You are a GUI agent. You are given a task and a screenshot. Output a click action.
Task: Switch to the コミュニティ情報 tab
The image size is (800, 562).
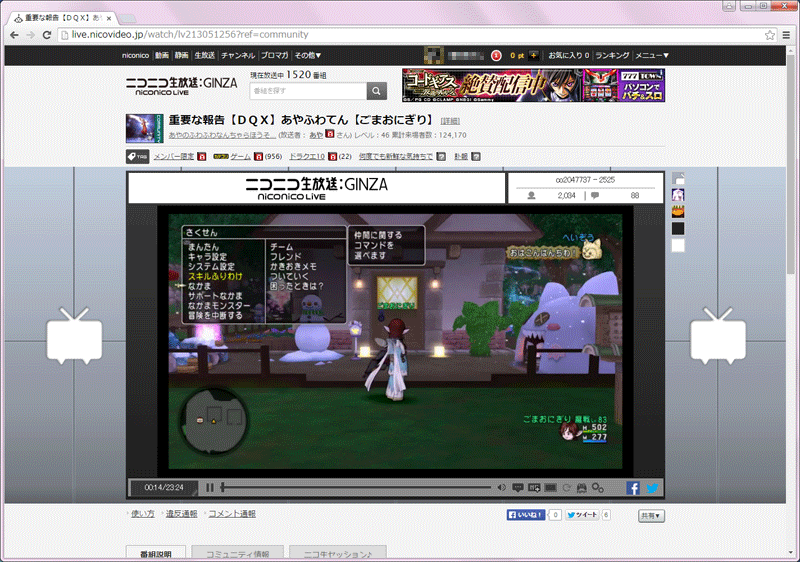[237, 553]
